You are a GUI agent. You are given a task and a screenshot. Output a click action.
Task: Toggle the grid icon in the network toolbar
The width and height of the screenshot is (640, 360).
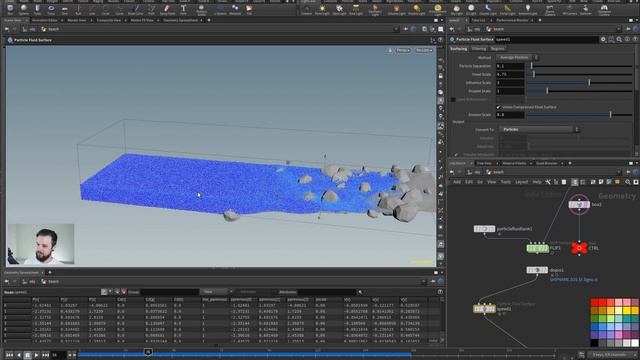(x=582, y=182)
